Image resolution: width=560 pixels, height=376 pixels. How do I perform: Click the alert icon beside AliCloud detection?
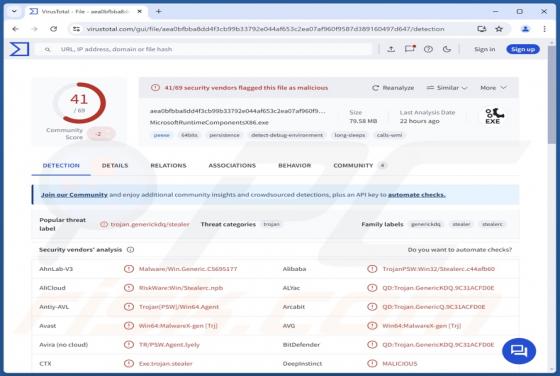coord(129,288)
